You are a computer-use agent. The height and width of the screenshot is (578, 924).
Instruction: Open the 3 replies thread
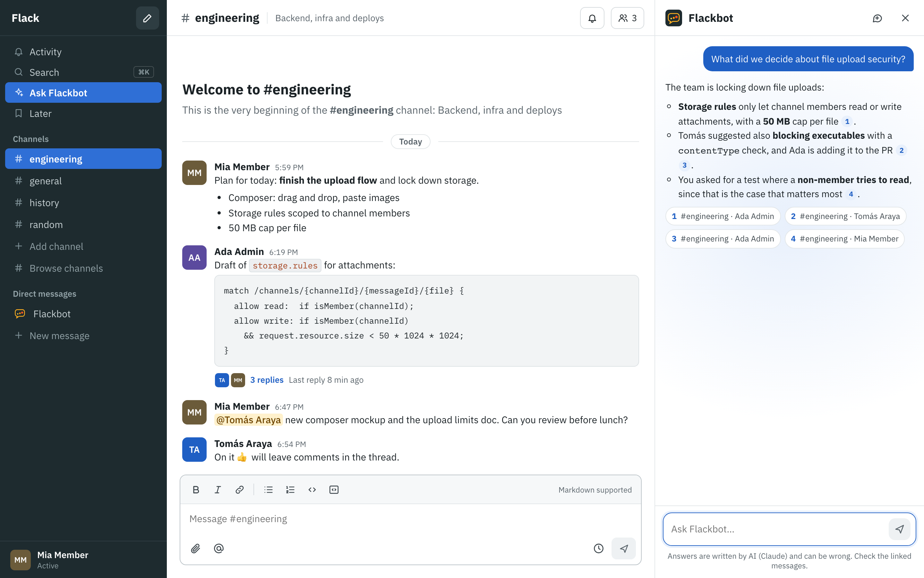(x=267, y=380)
